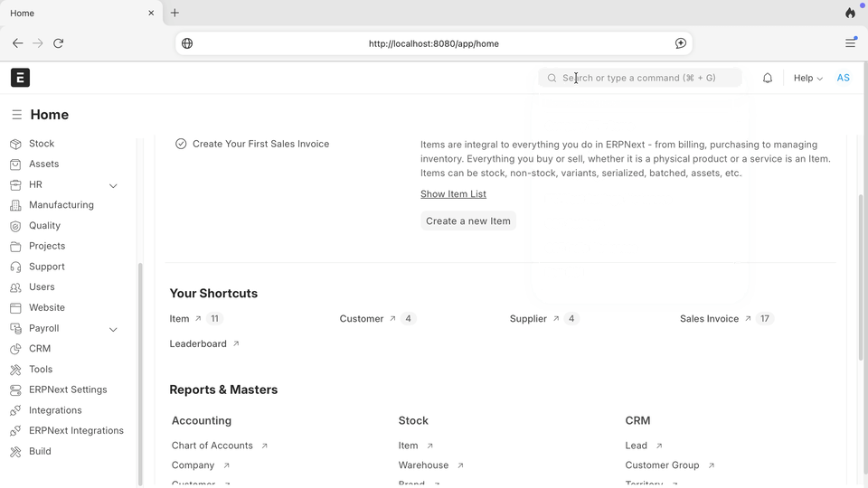Open the Show Item List link
The height and width of the screenshot is (488, 868).
pos(453,194)
